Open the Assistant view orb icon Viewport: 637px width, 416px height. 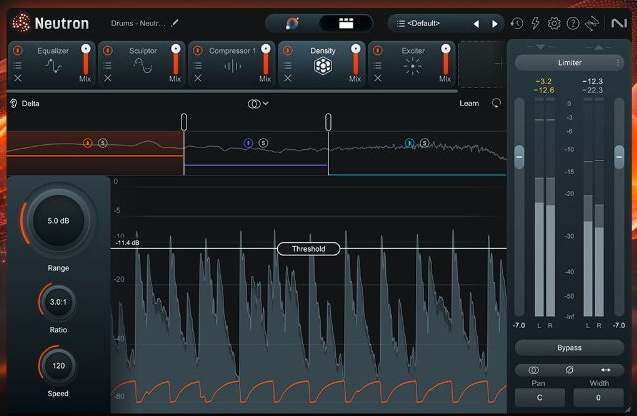click(292, 23)
